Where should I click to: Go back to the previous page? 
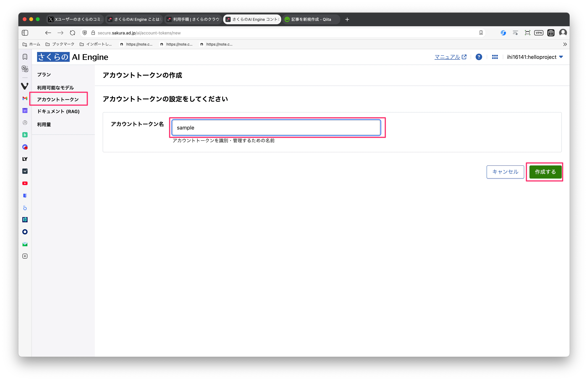[x=48, y=33]
